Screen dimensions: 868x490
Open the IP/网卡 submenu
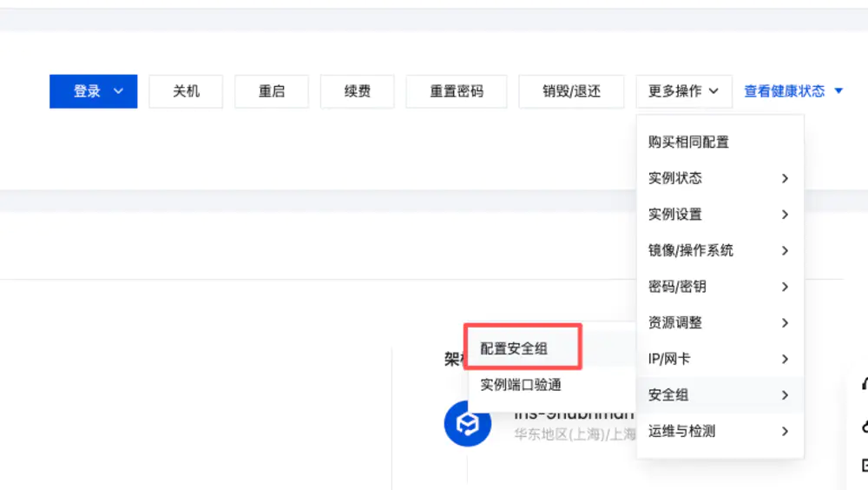tap(720, 359)
